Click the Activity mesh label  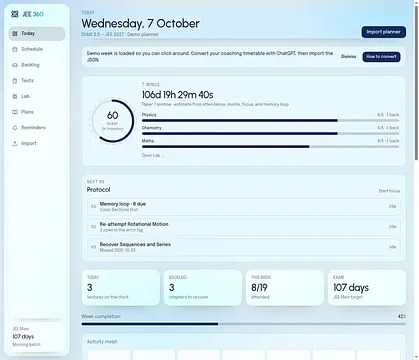[102, 342]
